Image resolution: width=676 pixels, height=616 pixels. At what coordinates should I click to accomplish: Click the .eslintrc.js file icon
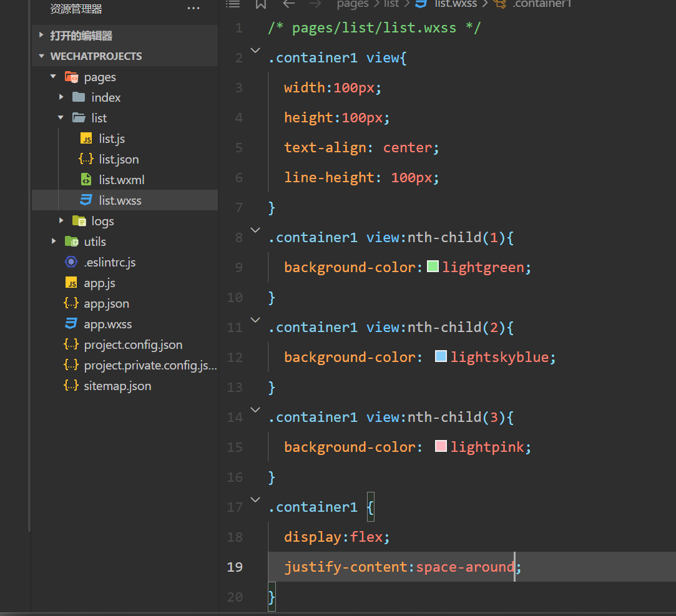pos(71,262)
